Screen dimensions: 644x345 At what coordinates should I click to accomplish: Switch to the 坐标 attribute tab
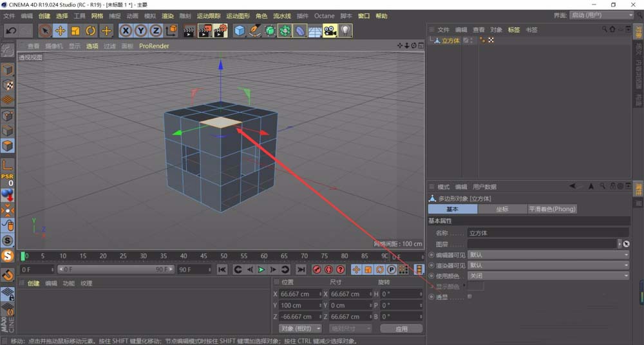(x=502, y=209)
